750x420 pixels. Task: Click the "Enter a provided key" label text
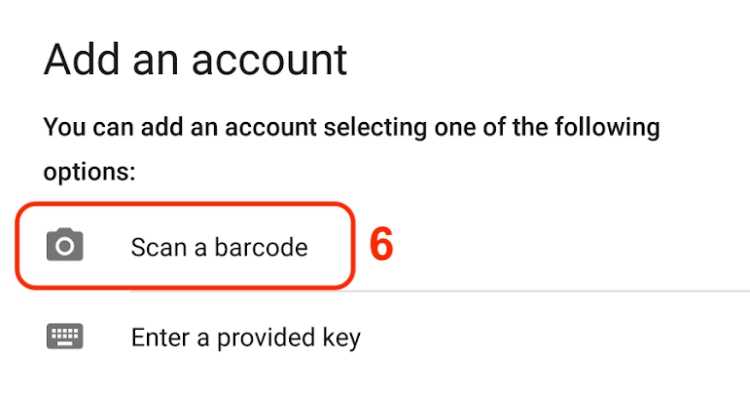(x=245, y=338)
